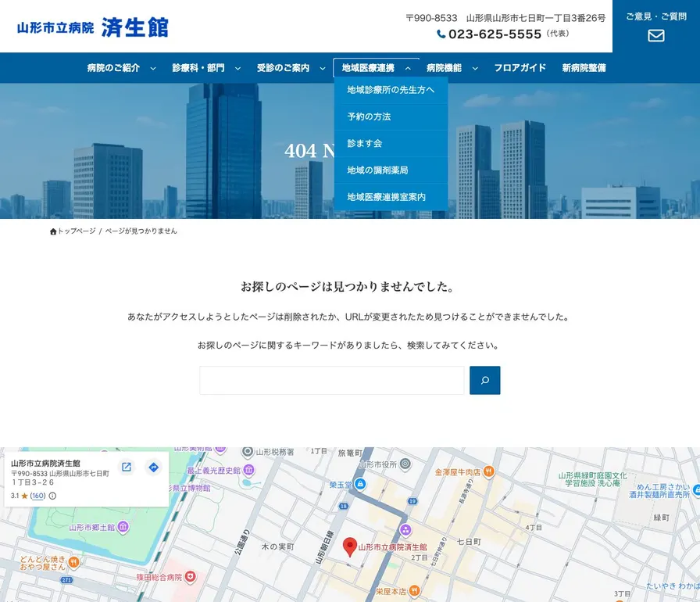The width and height of the screenshot is (700, 602).
Task: Click 最上義光歴史館 museum marker icon
Action: click(249, 470)
